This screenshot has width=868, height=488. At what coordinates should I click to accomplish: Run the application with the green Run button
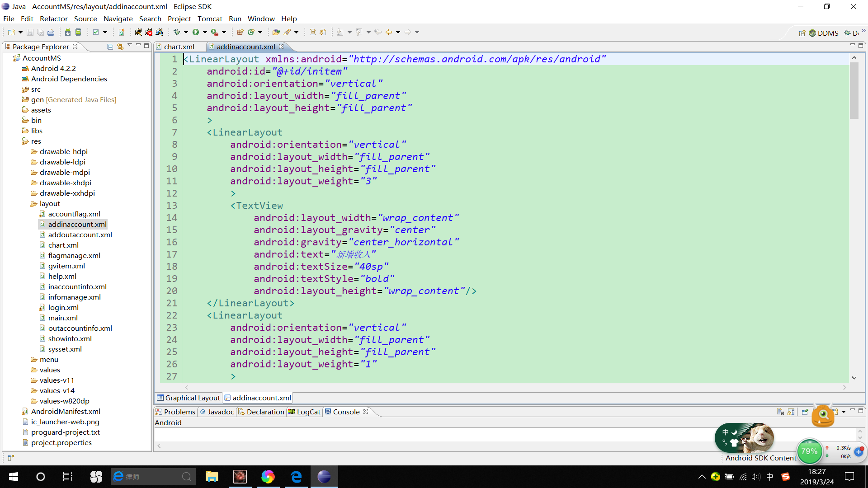point(196,32)
